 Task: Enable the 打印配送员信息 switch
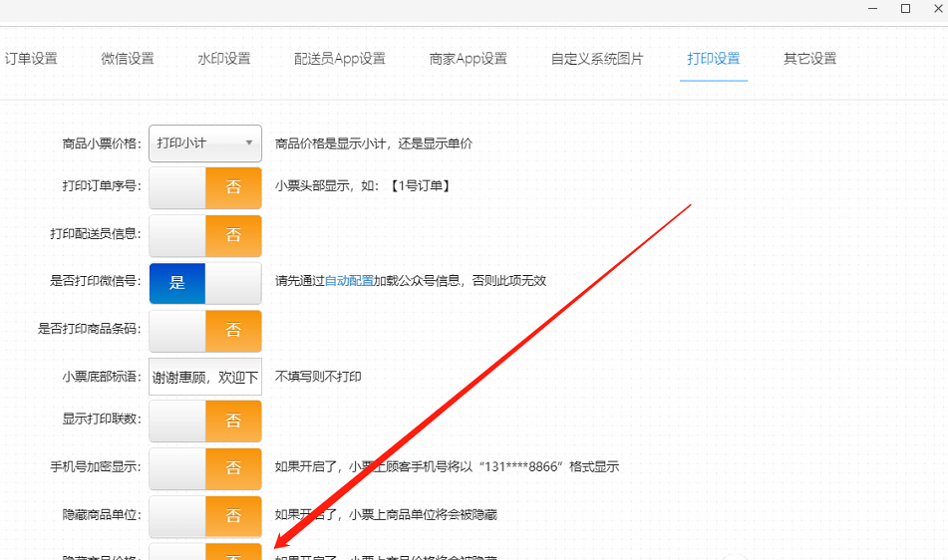point(205,235)
